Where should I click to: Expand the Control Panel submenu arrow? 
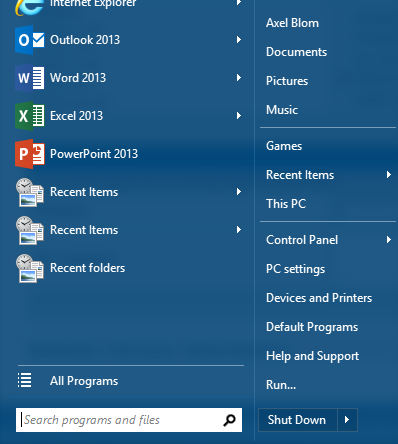click(x=389, y=240)
